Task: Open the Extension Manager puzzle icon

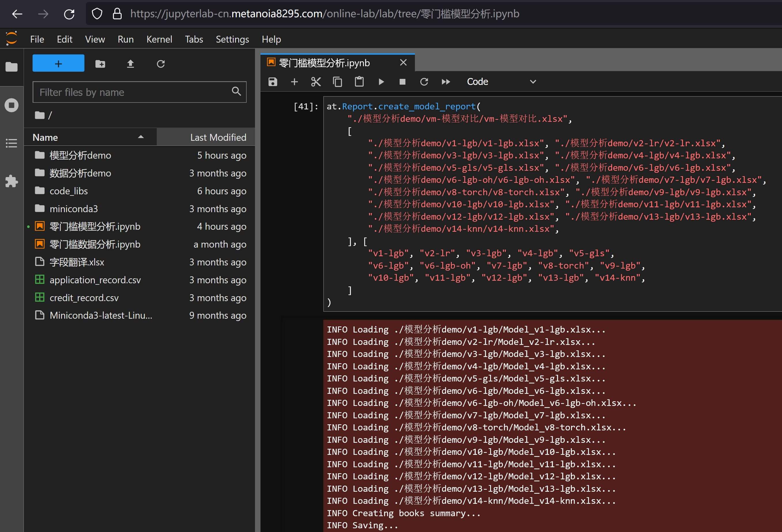Action: [12, 181]
